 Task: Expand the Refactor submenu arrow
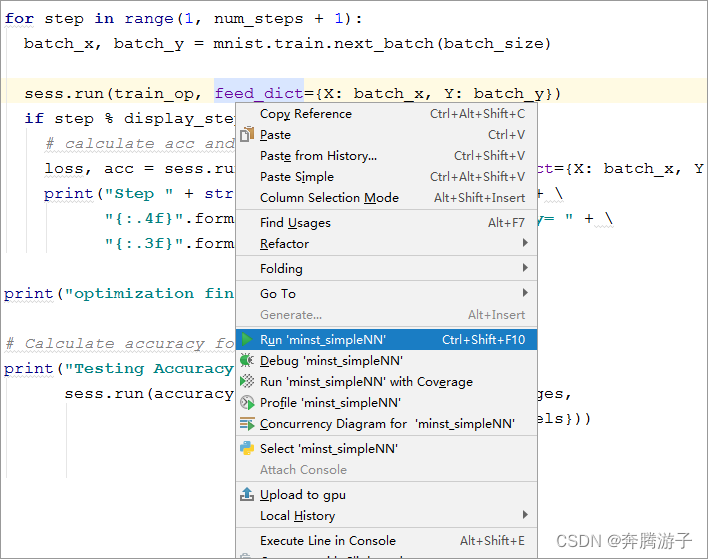(x=525, y=243)
